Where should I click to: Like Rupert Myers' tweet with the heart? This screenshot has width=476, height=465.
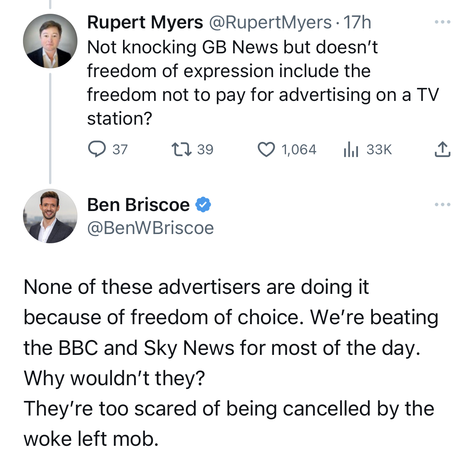pyautogui.click(x=266, y=149)
